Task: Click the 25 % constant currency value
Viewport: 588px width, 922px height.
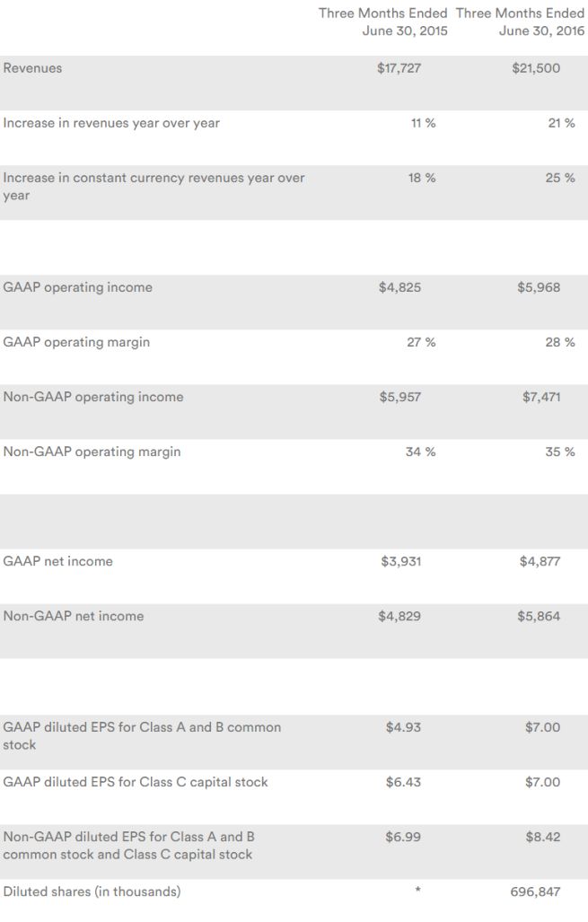Action: point(559,178)
